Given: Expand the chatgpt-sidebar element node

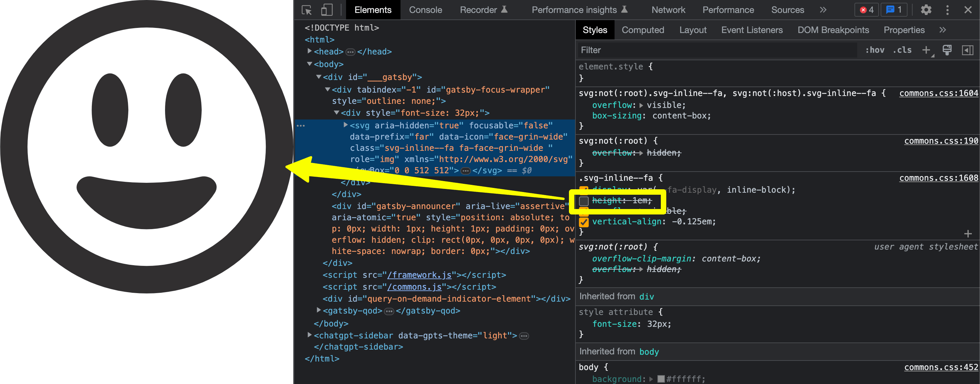Looking at the screenshot, I should click(310, 335).
